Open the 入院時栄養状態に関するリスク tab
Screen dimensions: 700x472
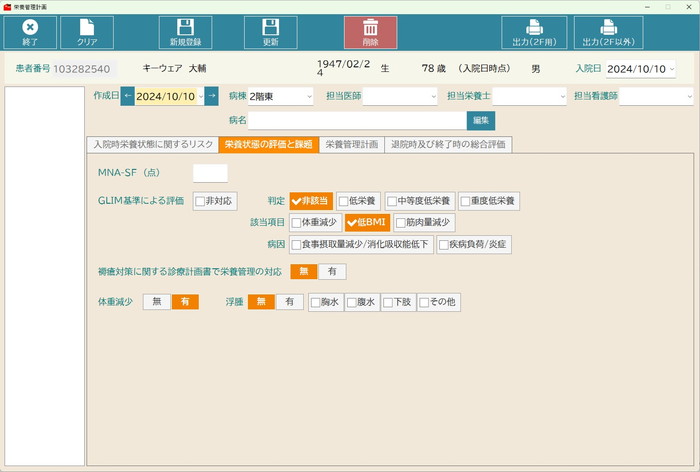[x=152, y=145]
